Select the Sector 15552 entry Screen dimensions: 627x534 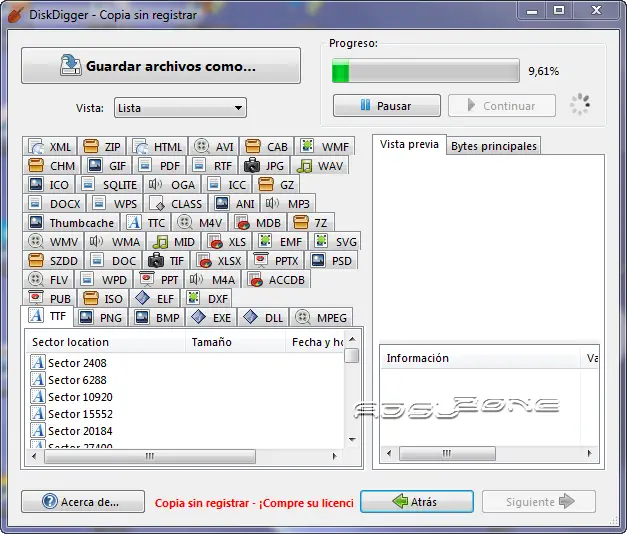tap(72, 414)
